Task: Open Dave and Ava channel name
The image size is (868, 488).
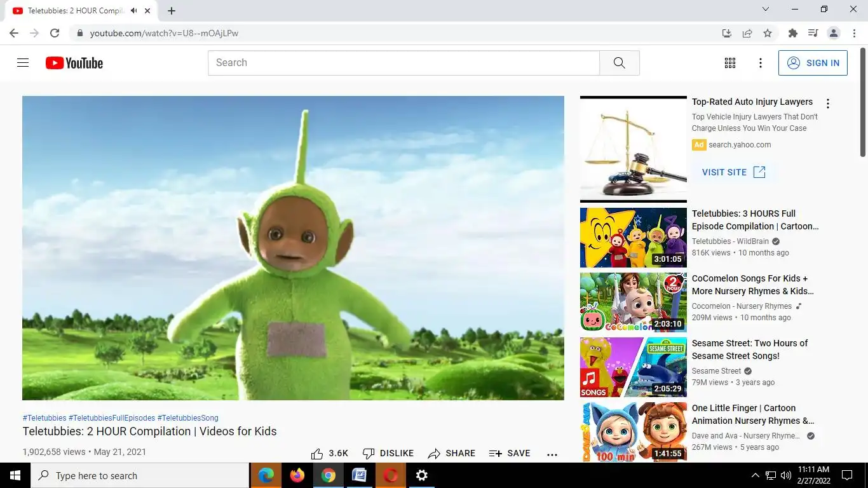Action: click(746, 436)
